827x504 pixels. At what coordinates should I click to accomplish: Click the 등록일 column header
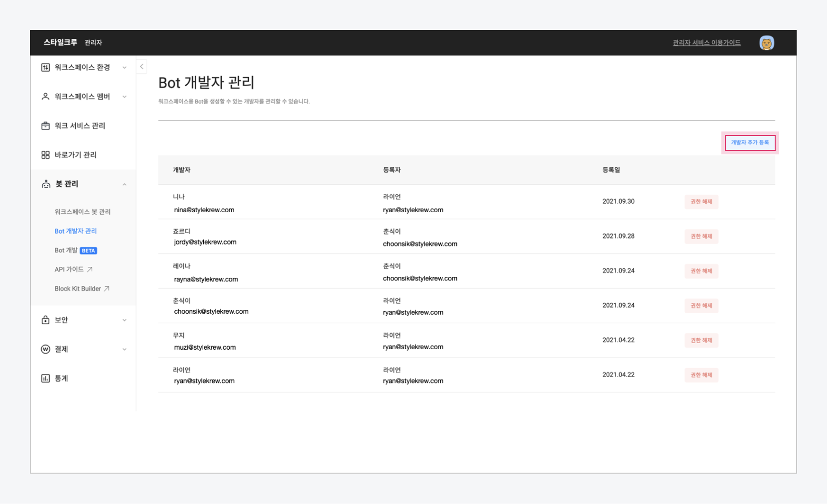(x=611, y=170)
